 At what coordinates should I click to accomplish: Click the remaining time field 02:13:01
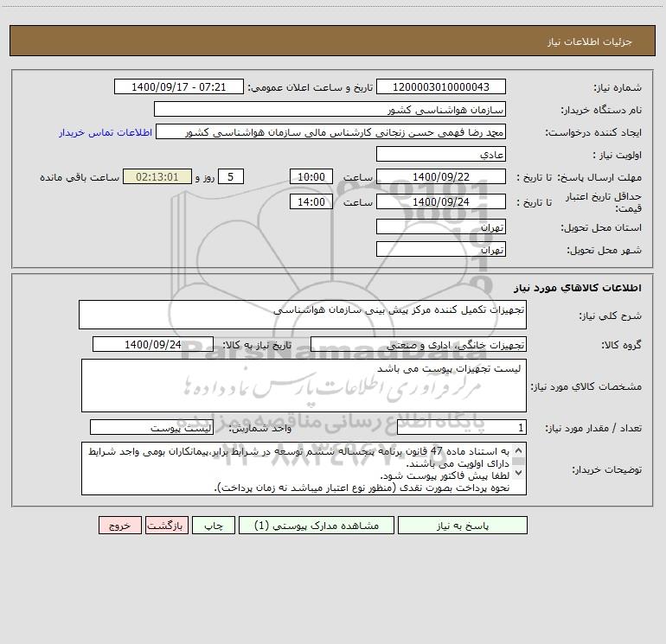[x=157, y=176]
